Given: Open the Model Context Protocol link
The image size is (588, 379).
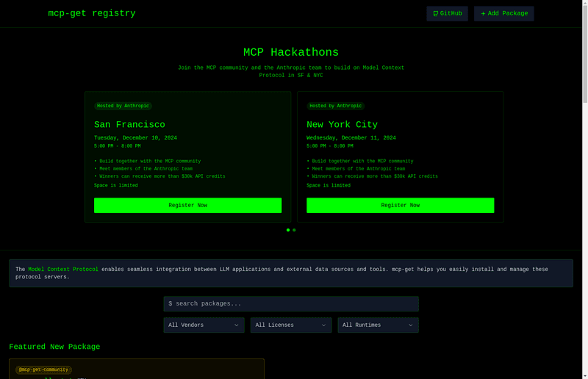Looking at the screenshot, I should [x=63, y=269].
